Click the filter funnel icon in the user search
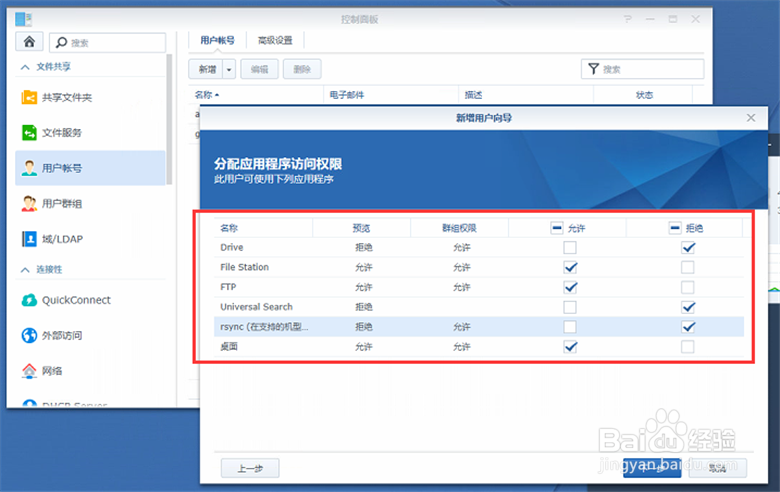Viewport: 780px width, 492px height. pos(593,69)
